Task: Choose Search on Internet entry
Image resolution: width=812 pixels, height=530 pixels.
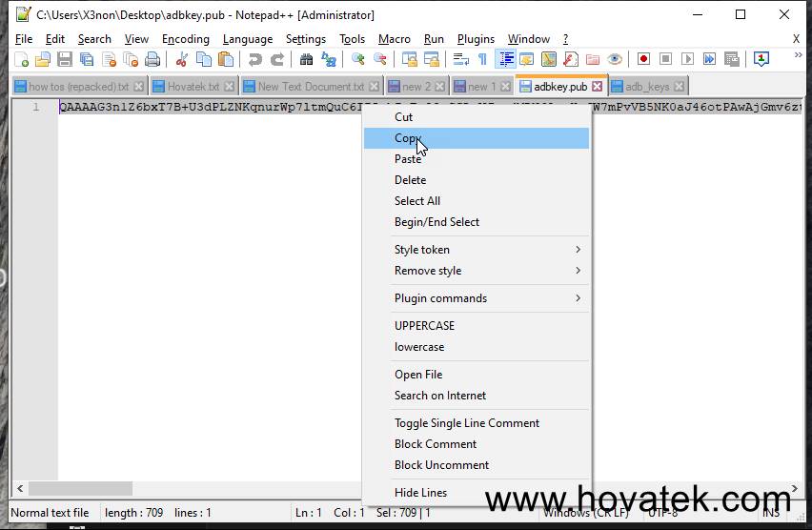Action: click(x=477, y=396)
